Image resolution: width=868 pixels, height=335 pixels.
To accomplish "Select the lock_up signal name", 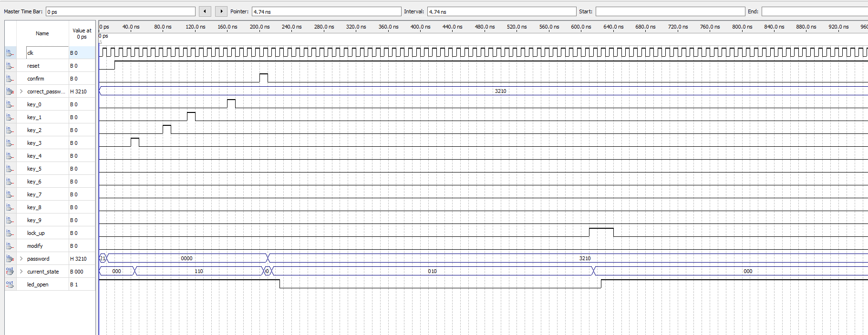I will [36, 233].
